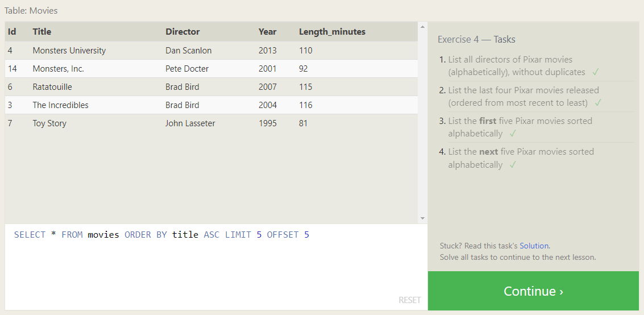This screenshot has height=315, width=644.
Task: Select the Monsters, Inc. title cell
Action: (x=59, y=69)
